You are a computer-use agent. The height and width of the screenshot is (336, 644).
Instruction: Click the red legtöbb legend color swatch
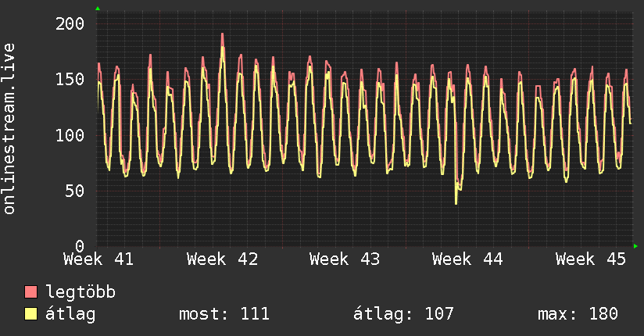[x=31, y=292]
